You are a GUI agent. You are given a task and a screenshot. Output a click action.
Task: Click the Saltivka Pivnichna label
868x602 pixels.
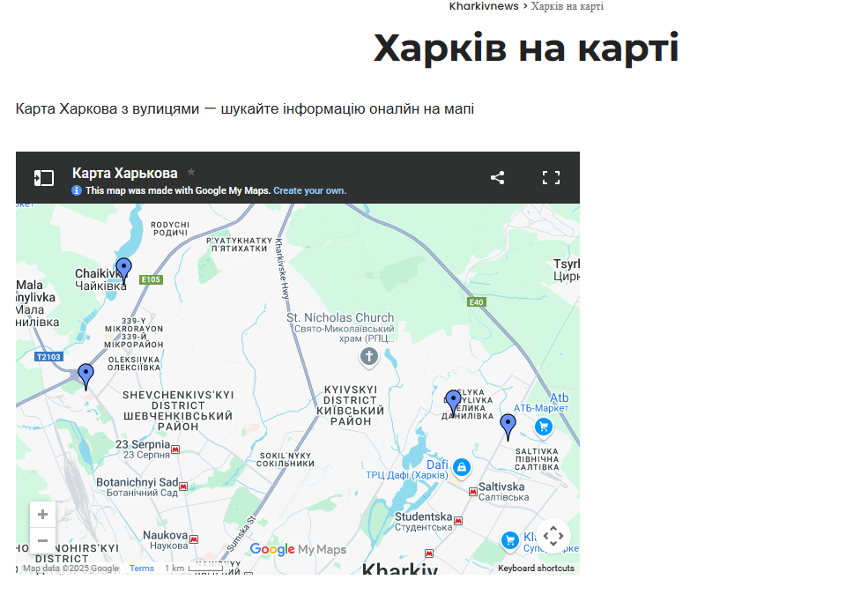[x=537, y=459]
